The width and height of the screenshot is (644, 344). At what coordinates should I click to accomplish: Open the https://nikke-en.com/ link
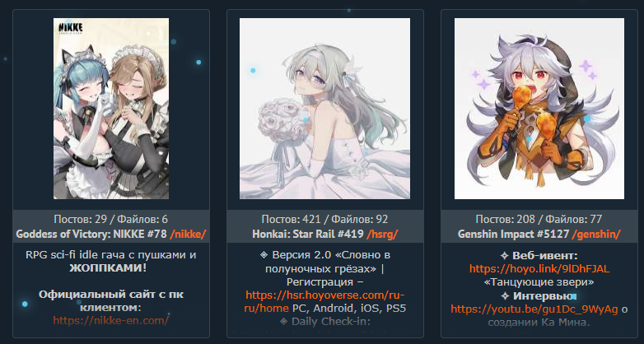(111, 321)
